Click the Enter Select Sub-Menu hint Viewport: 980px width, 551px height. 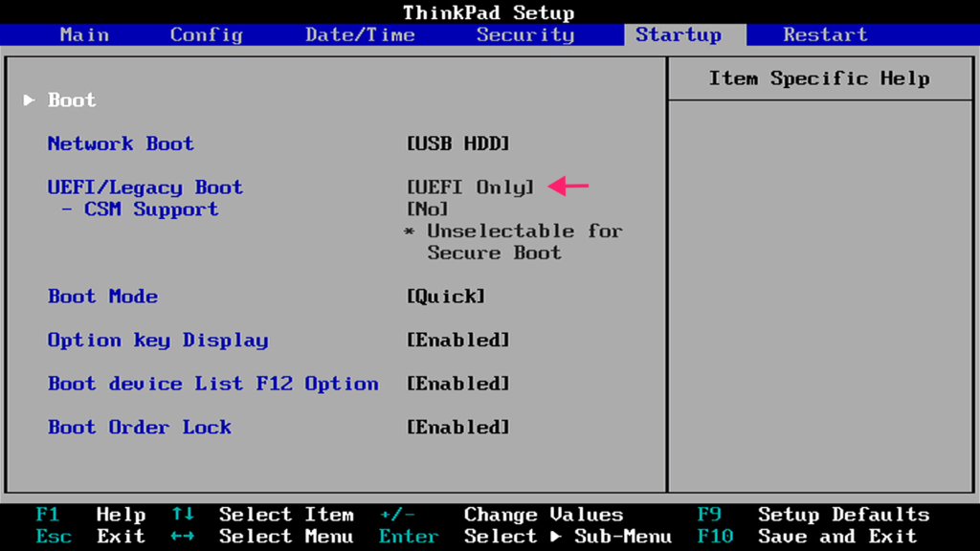[x=525, y=537]
